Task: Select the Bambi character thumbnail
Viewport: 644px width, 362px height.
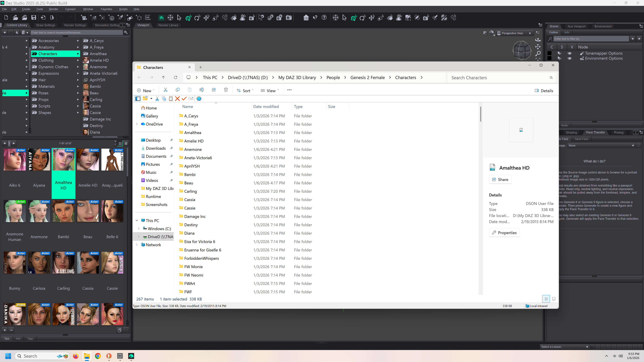Action: click(64, 211)
